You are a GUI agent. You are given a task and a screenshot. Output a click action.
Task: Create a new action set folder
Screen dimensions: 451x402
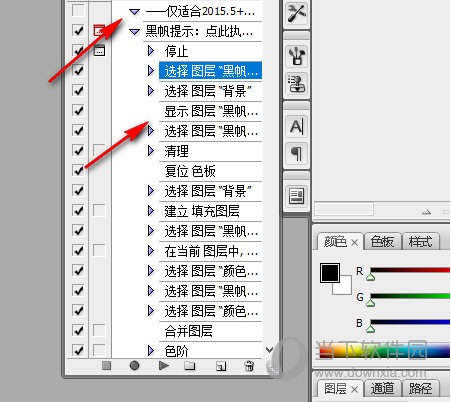pyautogui.click(x=190, y=366)
